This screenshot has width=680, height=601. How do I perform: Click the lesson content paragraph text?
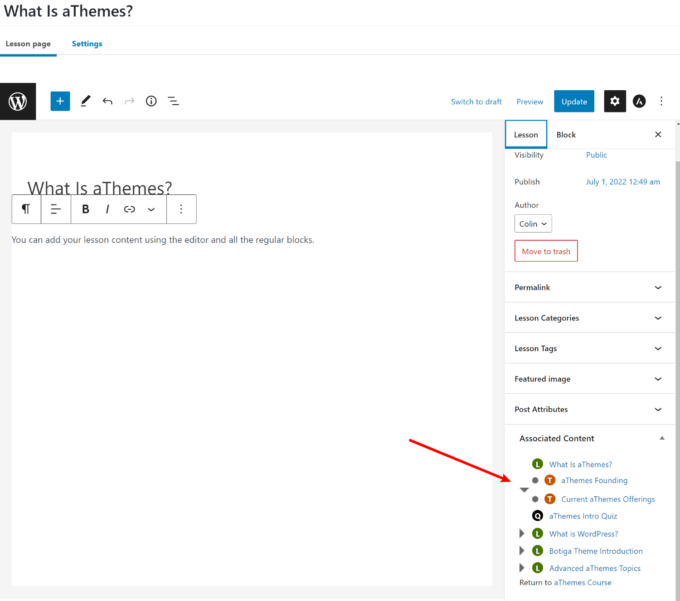[x=163, y=240]
